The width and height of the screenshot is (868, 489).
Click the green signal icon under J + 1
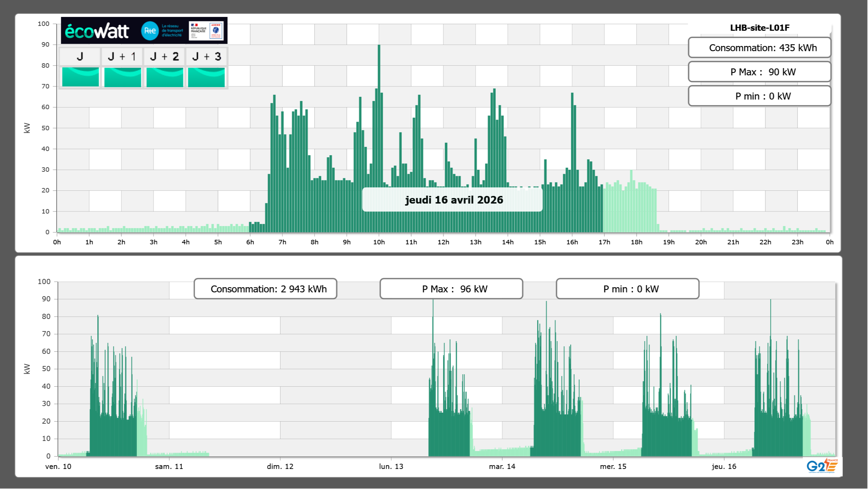coord(122,77)
